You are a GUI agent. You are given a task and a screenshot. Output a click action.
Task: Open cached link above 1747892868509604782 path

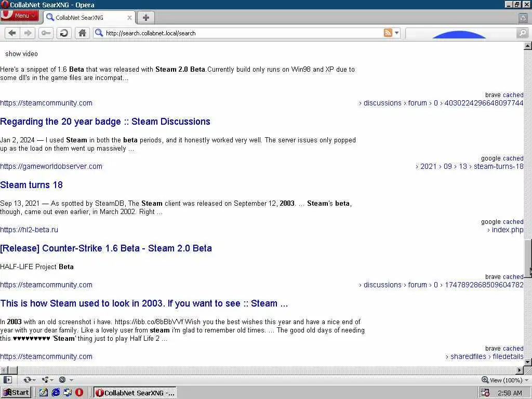pos(513,277)
